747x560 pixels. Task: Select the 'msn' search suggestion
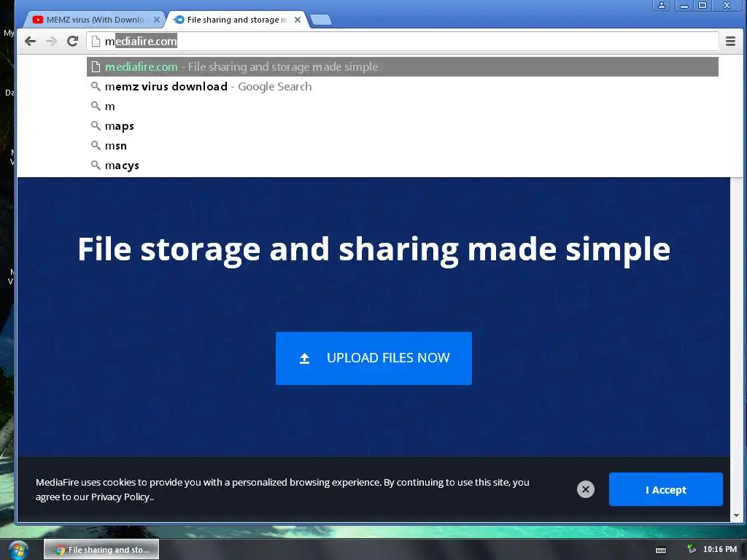(402, 146)
